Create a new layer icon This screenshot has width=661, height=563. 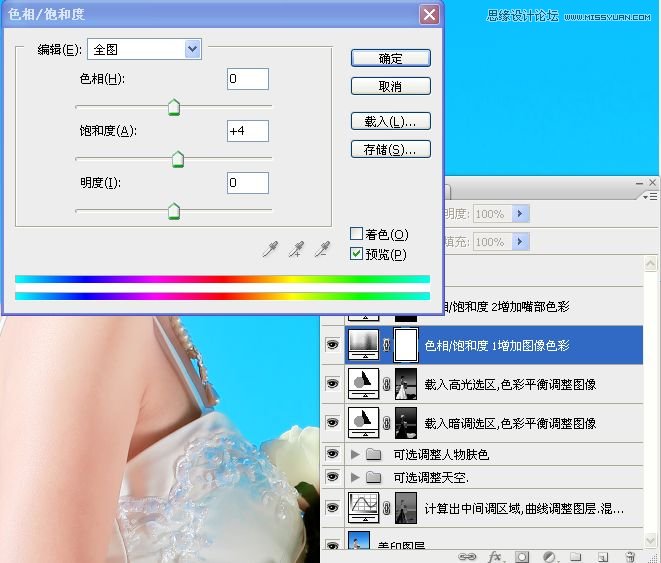click(603, 557)
